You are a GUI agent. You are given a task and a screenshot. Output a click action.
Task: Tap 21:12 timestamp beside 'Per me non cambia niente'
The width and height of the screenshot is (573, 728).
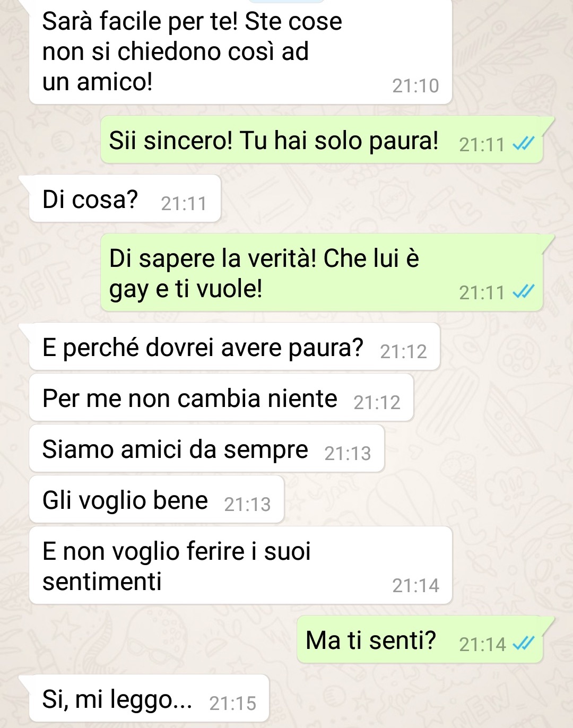click(x=377, y=402)
